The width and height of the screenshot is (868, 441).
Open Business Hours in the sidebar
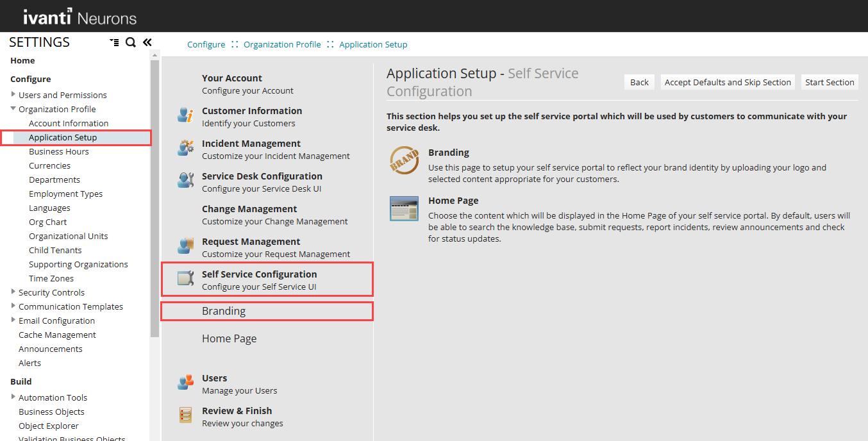point(58,152)
